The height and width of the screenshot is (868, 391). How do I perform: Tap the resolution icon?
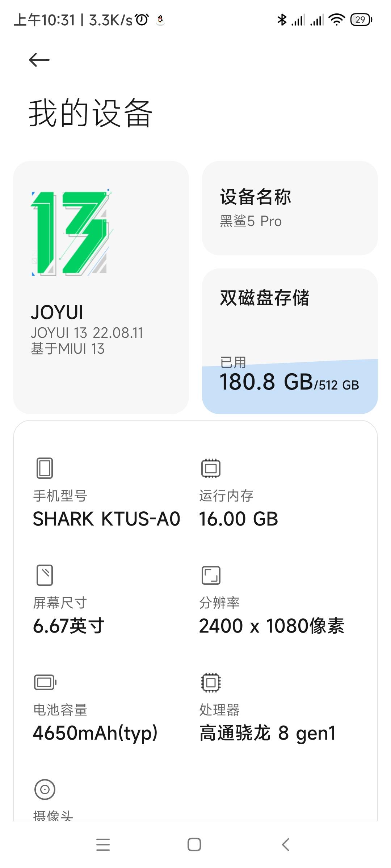coord(211,575)
